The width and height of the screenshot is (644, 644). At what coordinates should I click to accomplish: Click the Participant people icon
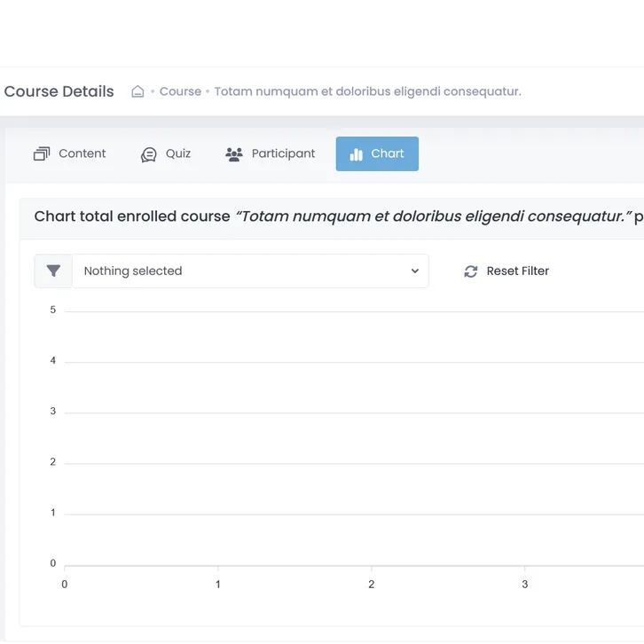234,154
